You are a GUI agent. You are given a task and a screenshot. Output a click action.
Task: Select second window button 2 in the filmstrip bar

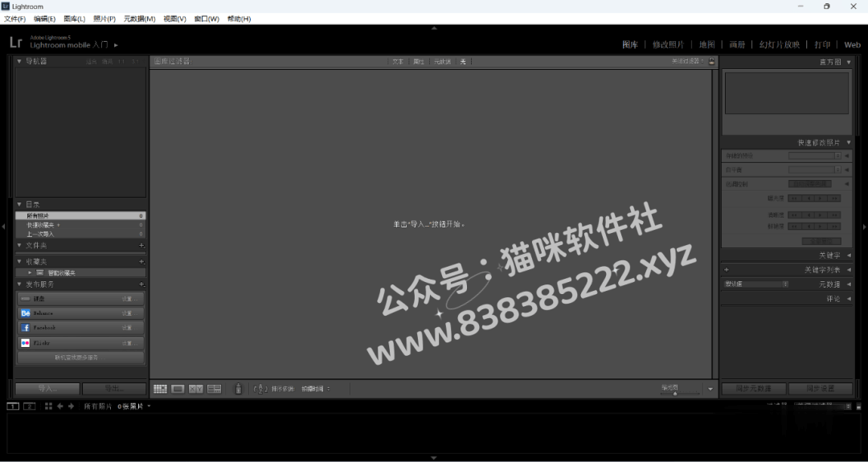point(30,406)
